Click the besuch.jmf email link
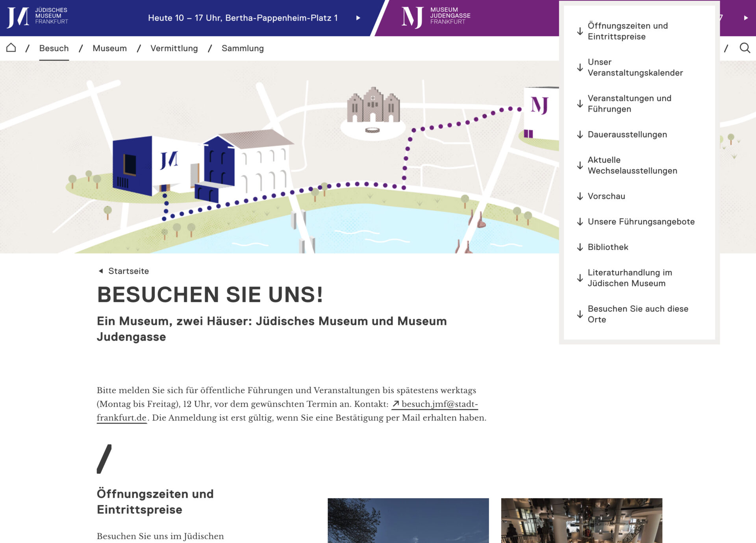756x543 pixels. [439, 404]
